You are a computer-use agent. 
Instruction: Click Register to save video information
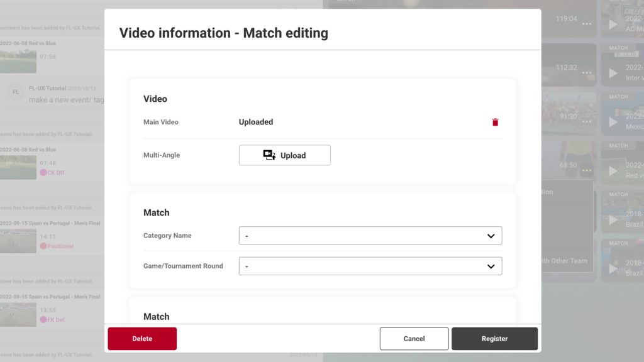(494, 339)
